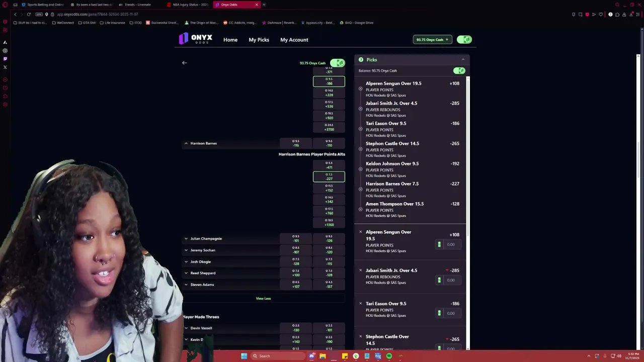The image size is (644, 362).
Task: Select Julian Champagnie Over 9.5 -101
Action: [296, 238]
